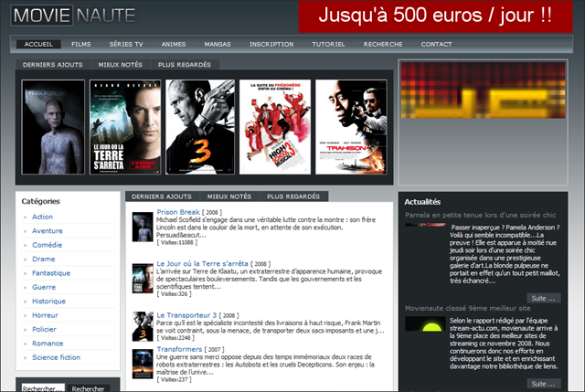The image size is (585, 392).
Task: Select the Science fiction category
Action: [x=56, y=357]
